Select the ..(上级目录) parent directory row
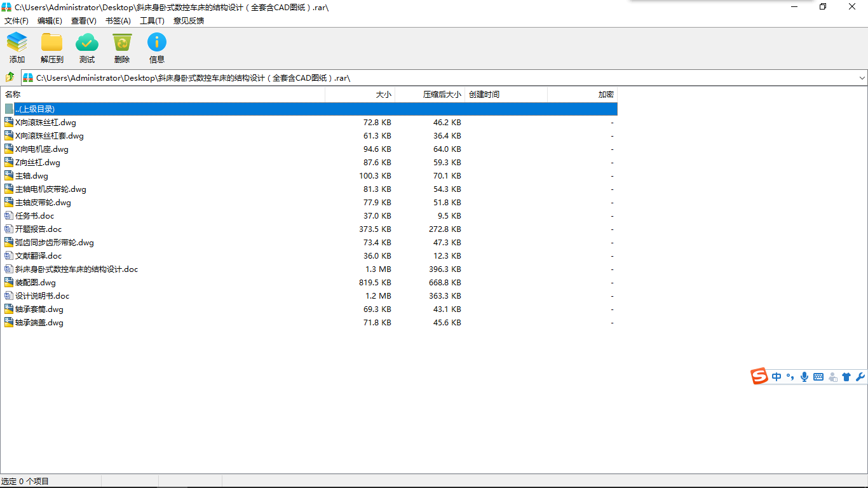The image size is (868, 488). coord(309,109)
